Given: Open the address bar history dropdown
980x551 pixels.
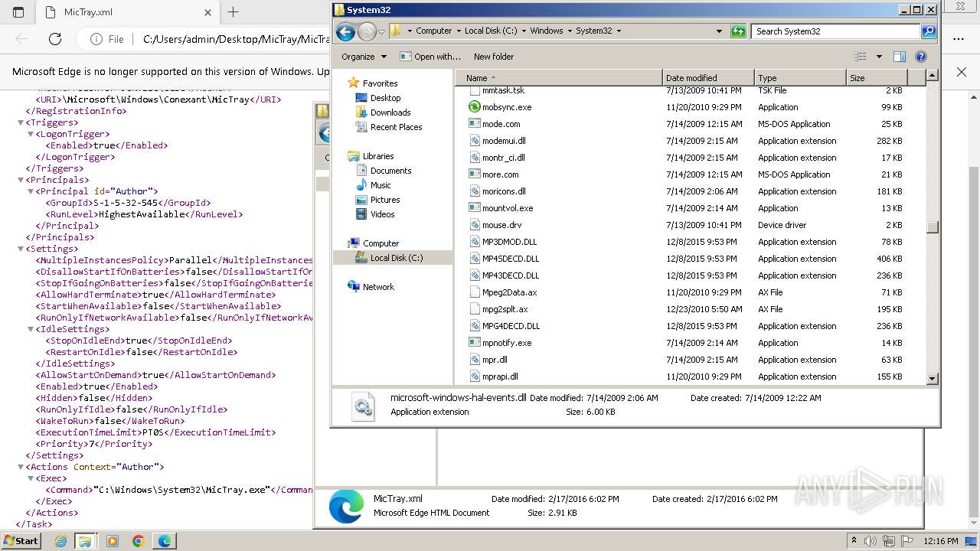Looking at the screenshot, I should 719,31.
